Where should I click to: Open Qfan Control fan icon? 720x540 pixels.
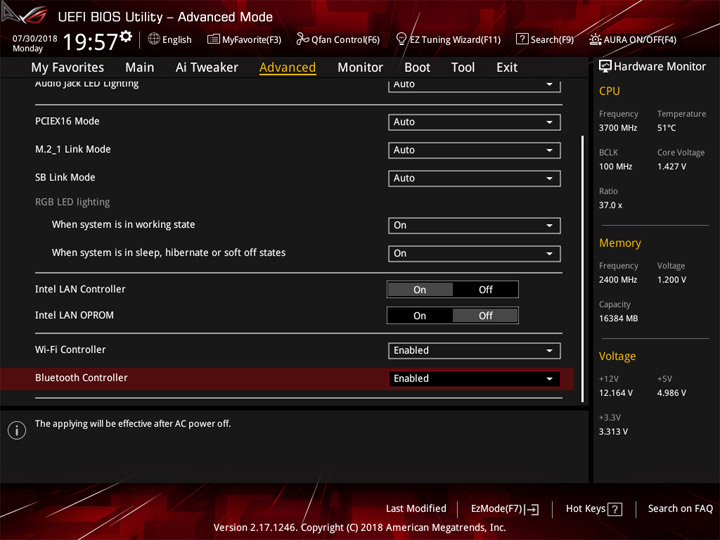[303, 39]
